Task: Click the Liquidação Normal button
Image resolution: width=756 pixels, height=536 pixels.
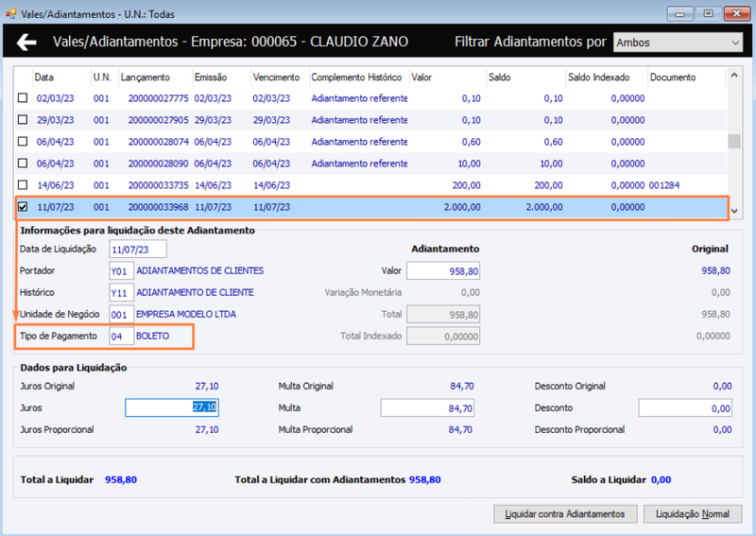Action: pyautogui.click(x=693, y=514)
